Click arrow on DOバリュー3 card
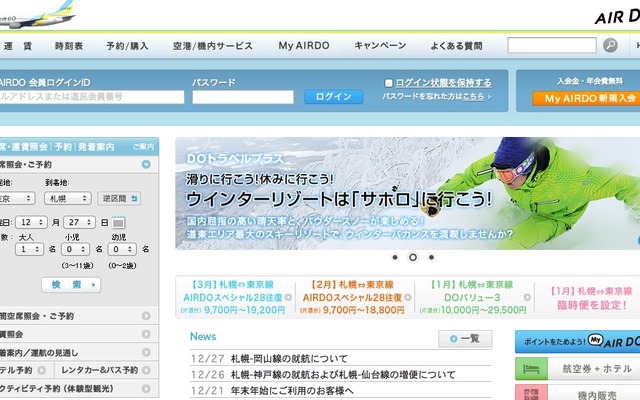The width and height of the screenshot is (640, 400). tap(527, 297)
